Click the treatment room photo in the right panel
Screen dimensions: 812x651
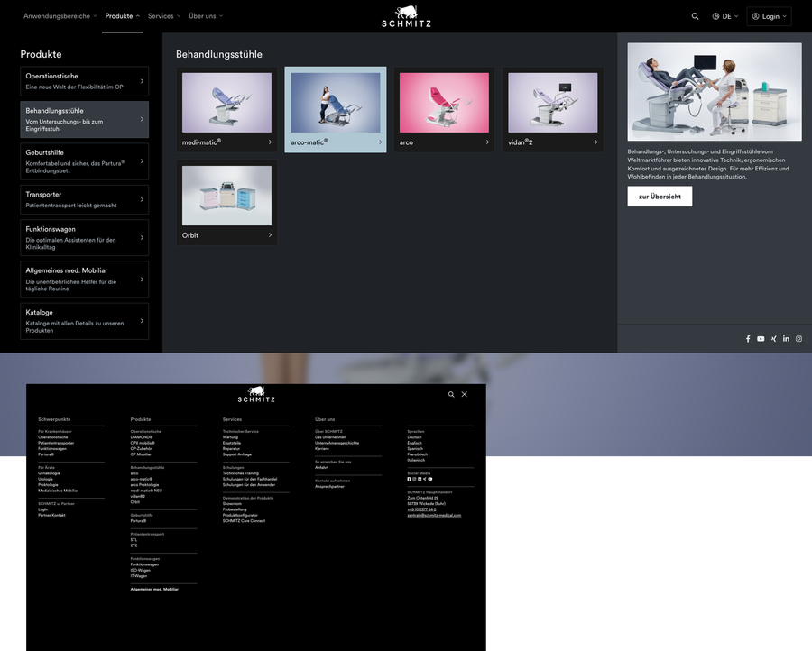715,92
